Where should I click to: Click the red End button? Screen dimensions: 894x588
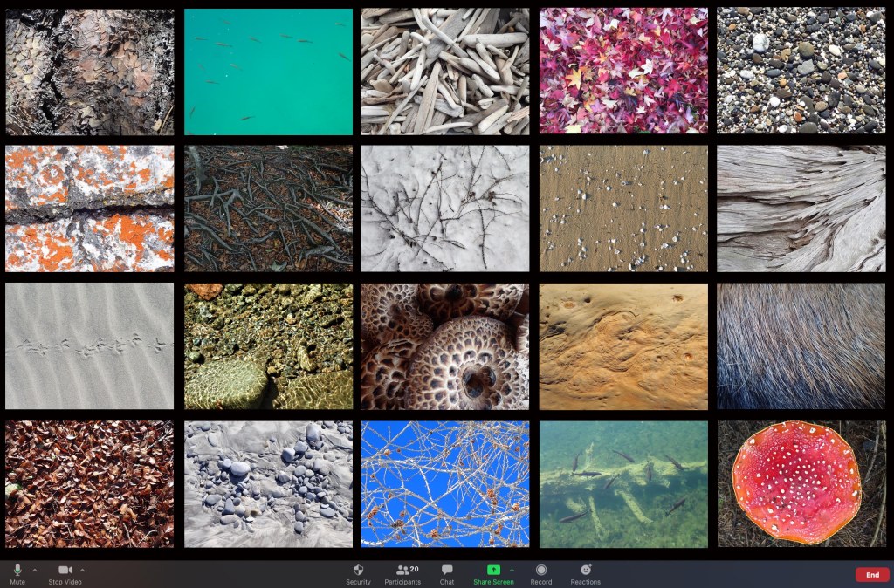pyautogui.click(x=871, y=574)
